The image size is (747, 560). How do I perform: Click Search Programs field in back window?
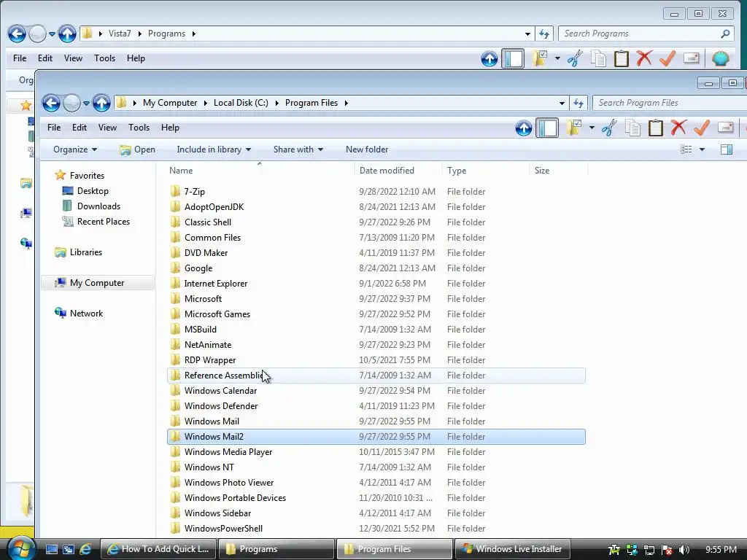647,34
